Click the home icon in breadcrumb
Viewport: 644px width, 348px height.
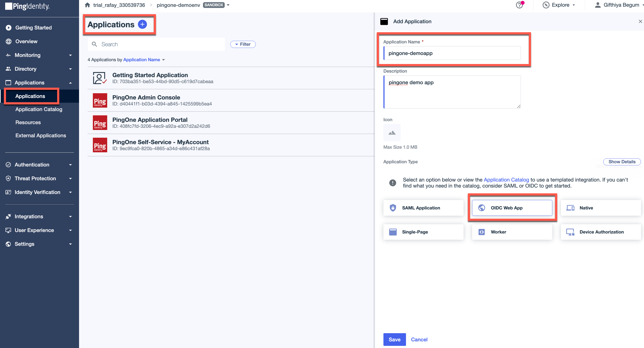click(87, 5)
